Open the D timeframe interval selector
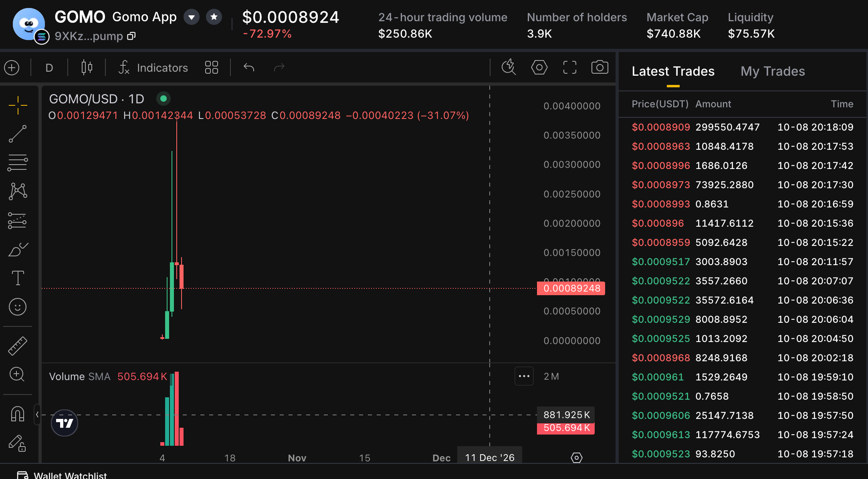The image size is (868, 479). (x=49, y=68)
